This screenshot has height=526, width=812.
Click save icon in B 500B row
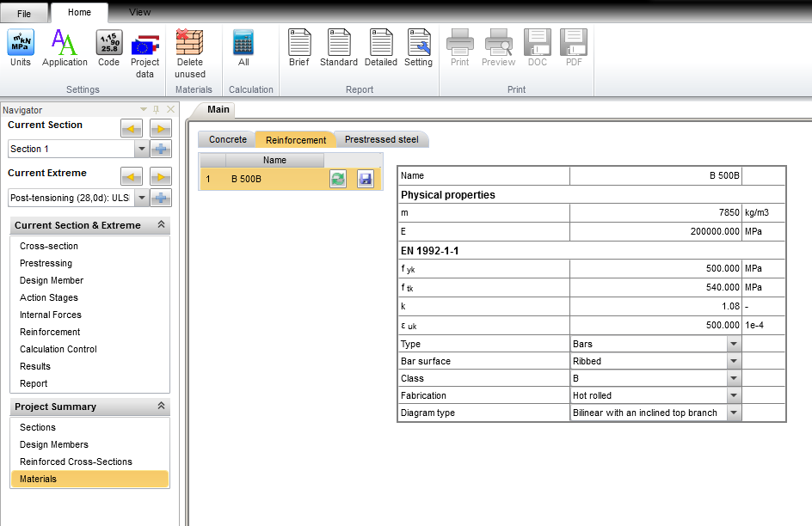pyautogui.click(x=366, y=179)
